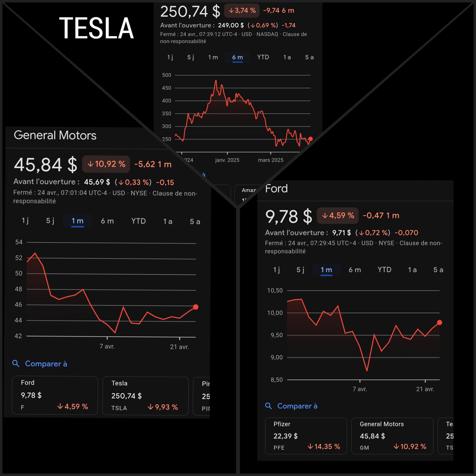Click the red endpoint dot on the Ford chart
Image resolution: width=476 pixels, height=476 pixels.
point(440,322)
